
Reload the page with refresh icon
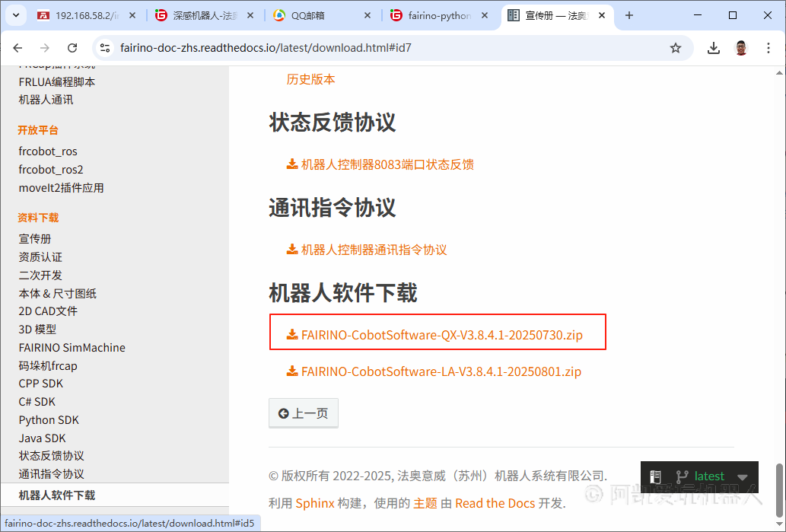72,48
